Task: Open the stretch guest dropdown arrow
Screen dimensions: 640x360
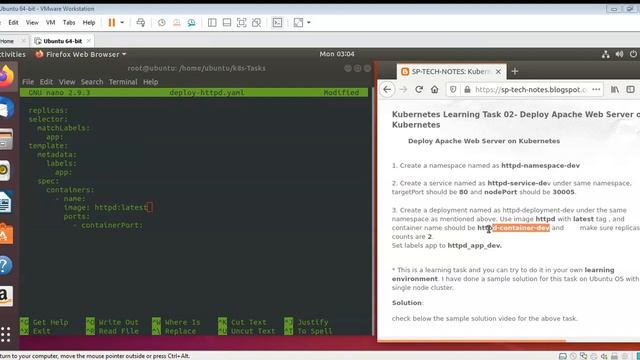Action: click(309, 22)
